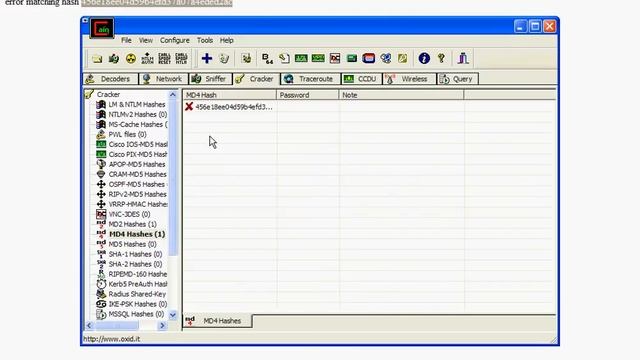Toggle APR with the yellow radiation icon

(131, 59)
